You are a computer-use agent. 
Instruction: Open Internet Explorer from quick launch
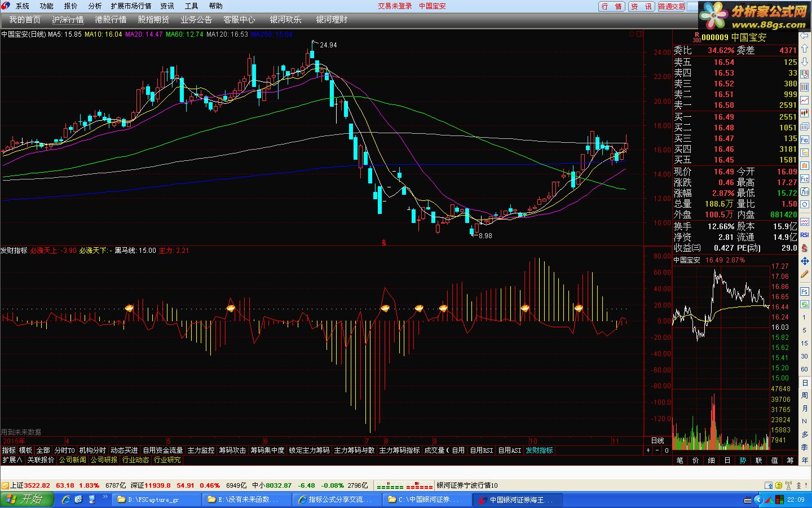click(x=66, y=499)
